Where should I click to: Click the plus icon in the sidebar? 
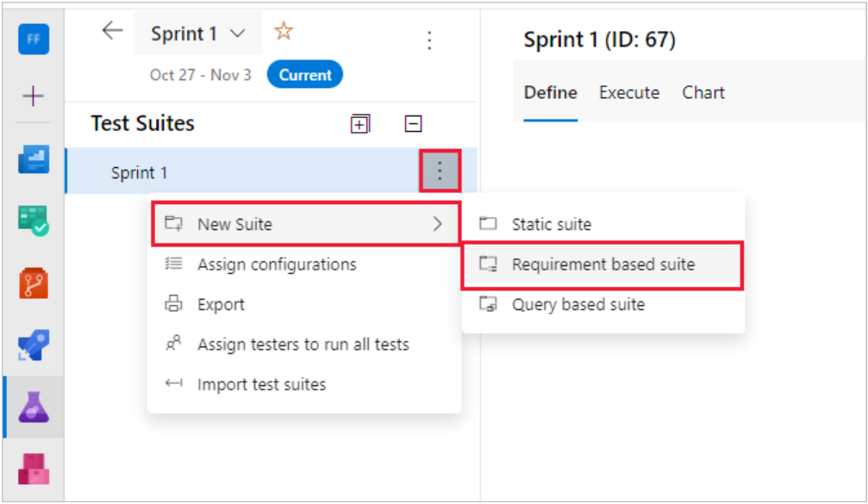(x=34, y=96)
